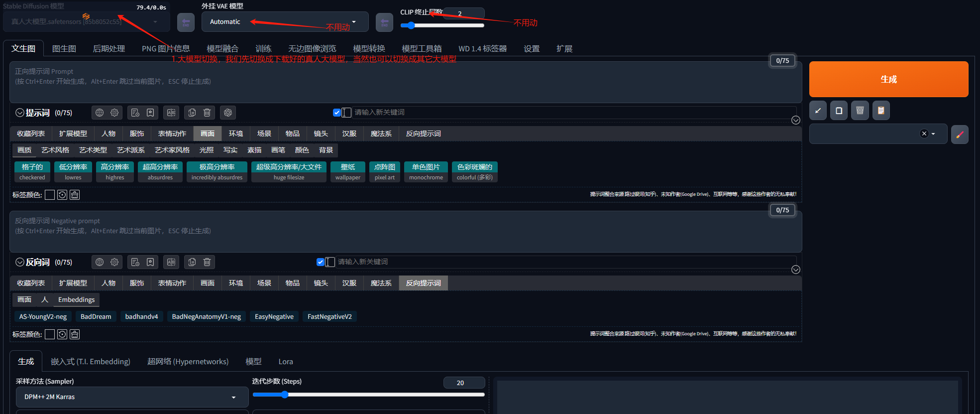Select 艺术风格 subcategory tab
Screen dimensions: 980x414
[55, 150]
